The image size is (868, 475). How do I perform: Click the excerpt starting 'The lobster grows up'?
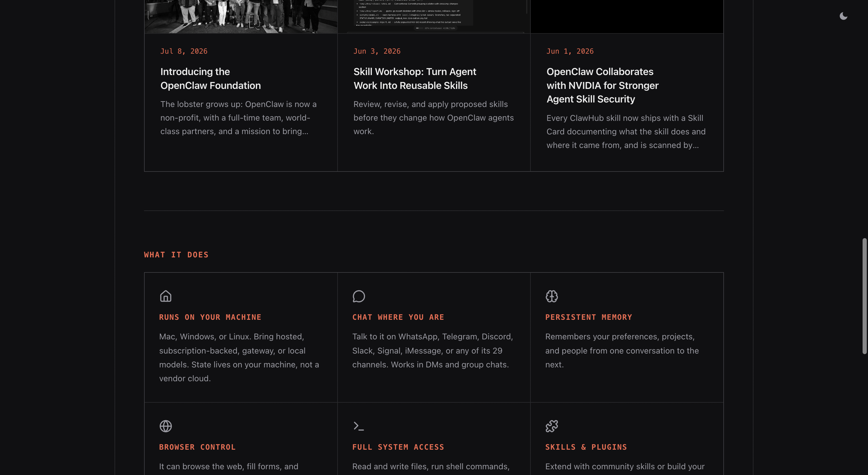point(239,118)
